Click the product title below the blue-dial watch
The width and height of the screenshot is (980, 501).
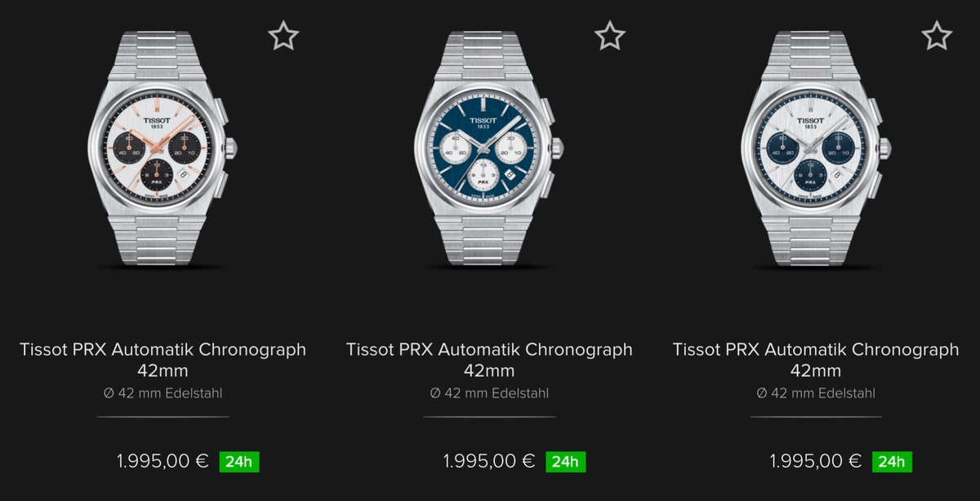click(x=489, y=360)
